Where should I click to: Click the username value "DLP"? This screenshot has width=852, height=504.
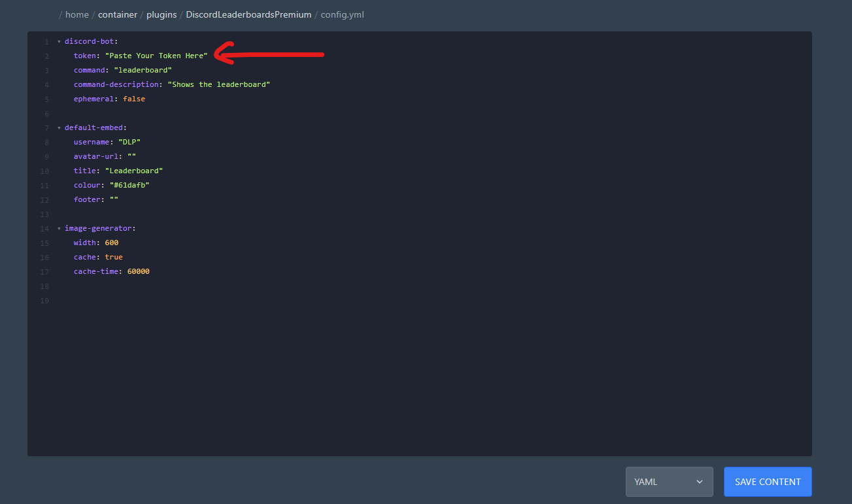(129, 143)
